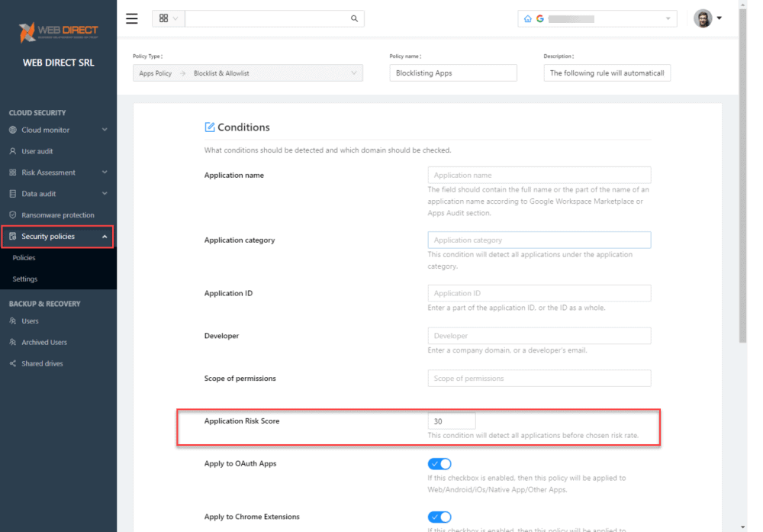Click the hamburger menu icon
Screen dimensions: 763x532
[x=132, y=18]
